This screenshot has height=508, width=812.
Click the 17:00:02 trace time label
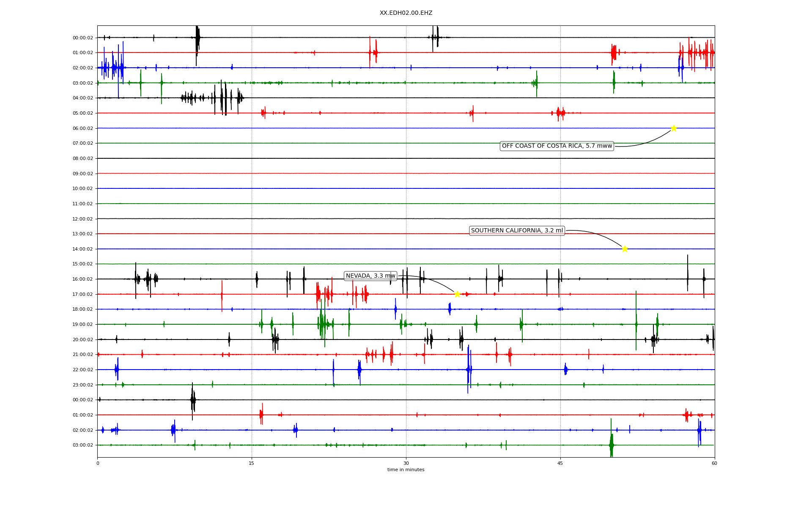[x=83, y=294]
